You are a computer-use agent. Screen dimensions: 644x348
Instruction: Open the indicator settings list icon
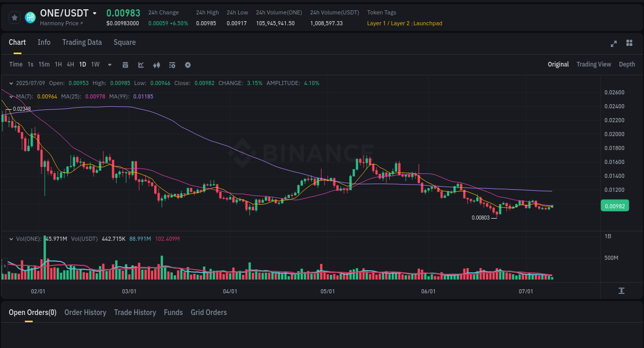tap(172, 64)
